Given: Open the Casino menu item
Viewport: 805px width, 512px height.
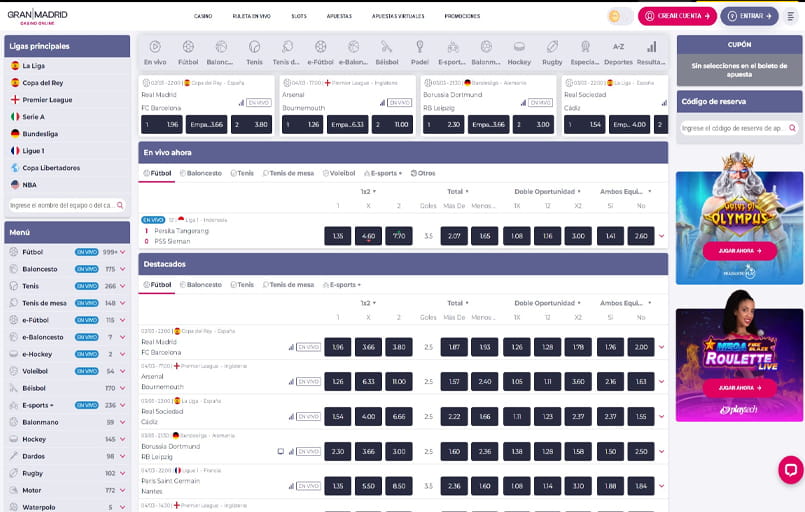Looking at the screenshot, I should (203, 16).
